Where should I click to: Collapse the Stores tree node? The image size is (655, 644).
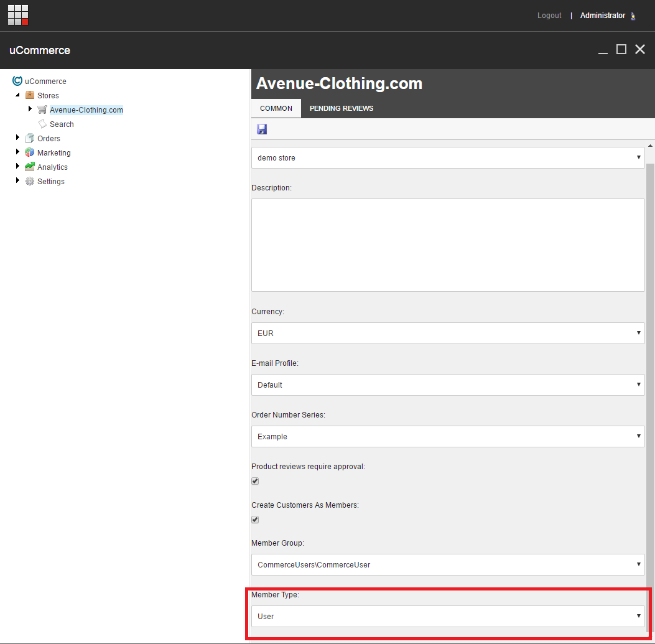17,95
